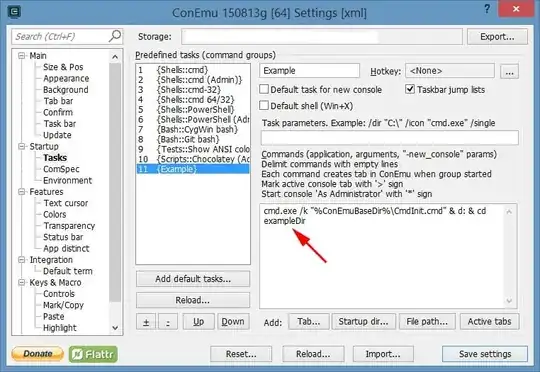Add a new task with plus button
This screenshot has width=540, height=372.
[146, 322]
